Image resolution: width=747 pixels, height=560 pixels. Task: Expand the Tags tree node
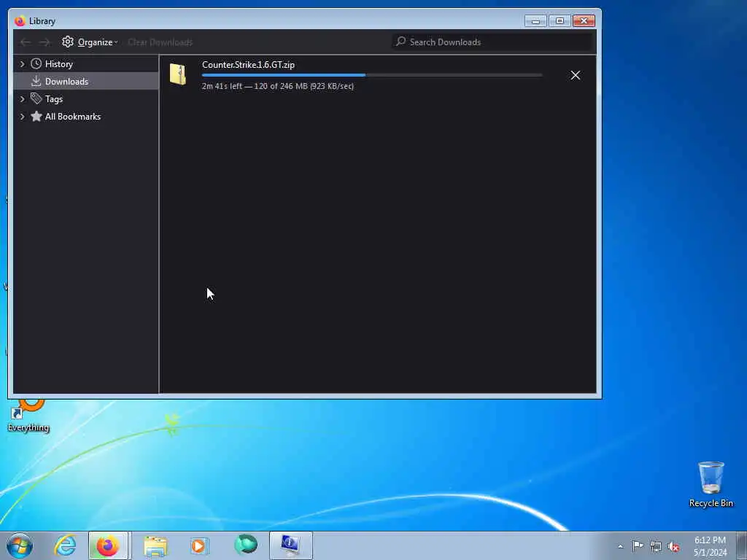pos(22,99)
